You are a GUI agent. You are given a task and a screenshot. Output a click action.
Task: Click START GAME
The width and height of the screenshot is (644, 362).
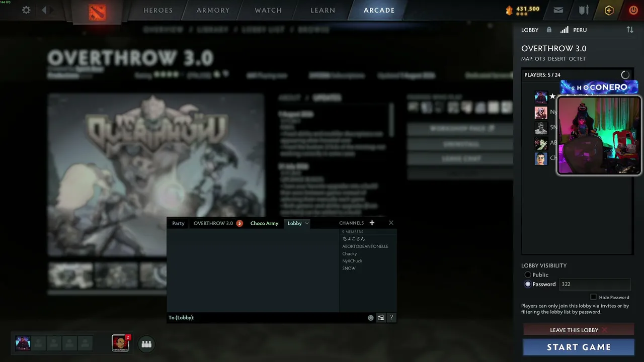579,347
